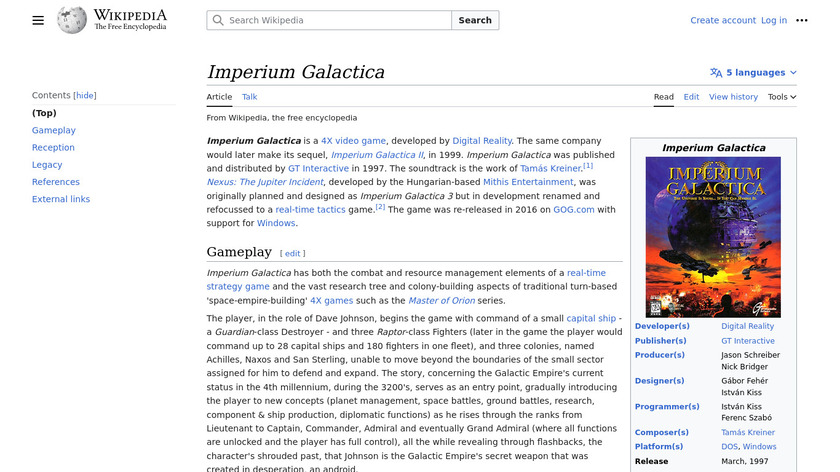Click the Gameplay section edit link
This screenshot has width=840, height=472.
tap(292, 253)
